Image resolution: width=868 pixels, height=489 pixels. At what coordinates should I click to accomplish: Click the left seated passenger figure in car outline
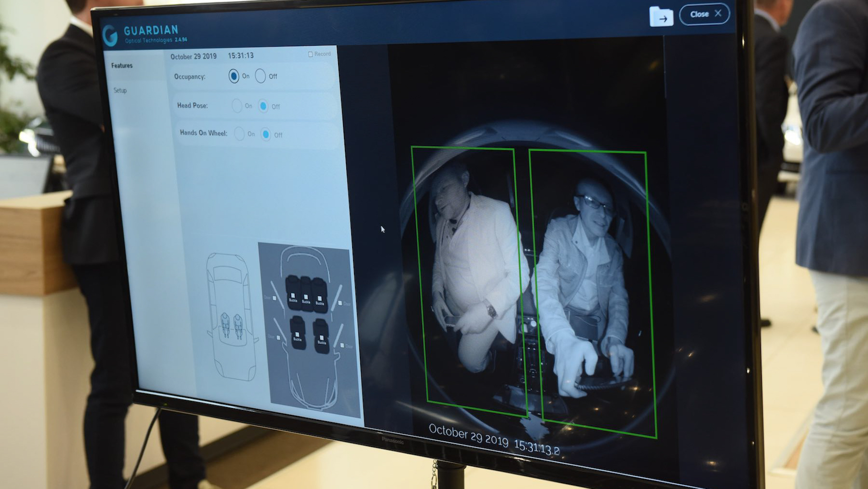tap(225, 324)
